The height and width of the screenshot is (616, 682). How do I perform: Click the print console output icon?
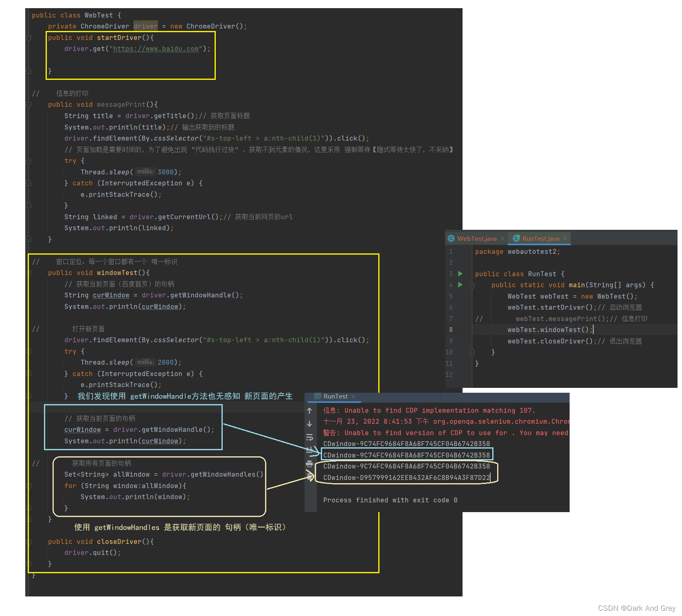(x=309, y=464)
